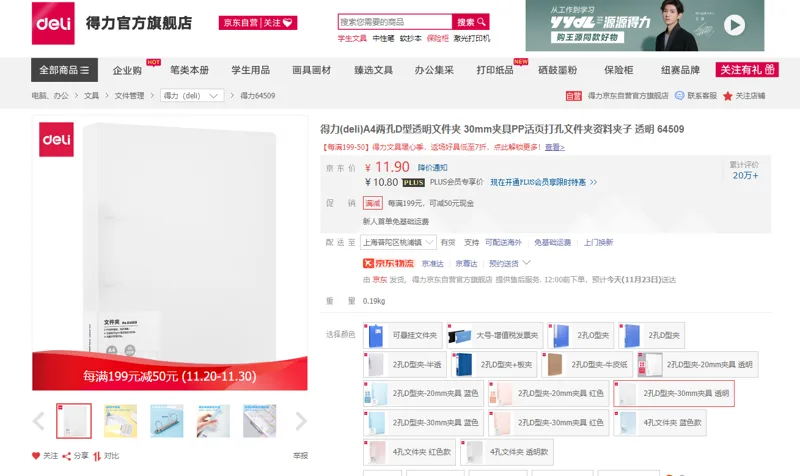Viewport: 800px width, 476px height.
Task: Go to 臻选文具 nav item
Action: [x=373, y=70]
